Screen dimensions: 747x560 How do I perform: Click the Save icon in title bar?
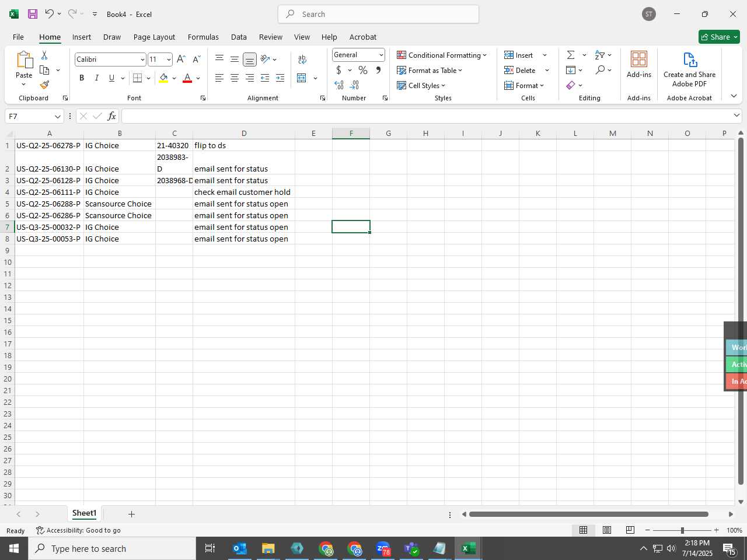33,14
